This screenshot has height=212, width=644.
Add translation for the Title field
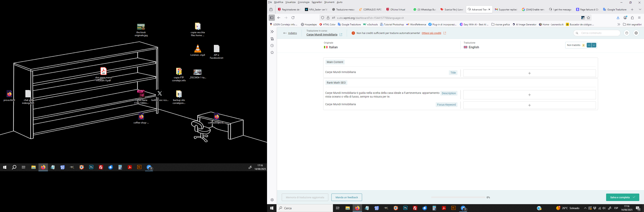(529, 73)
